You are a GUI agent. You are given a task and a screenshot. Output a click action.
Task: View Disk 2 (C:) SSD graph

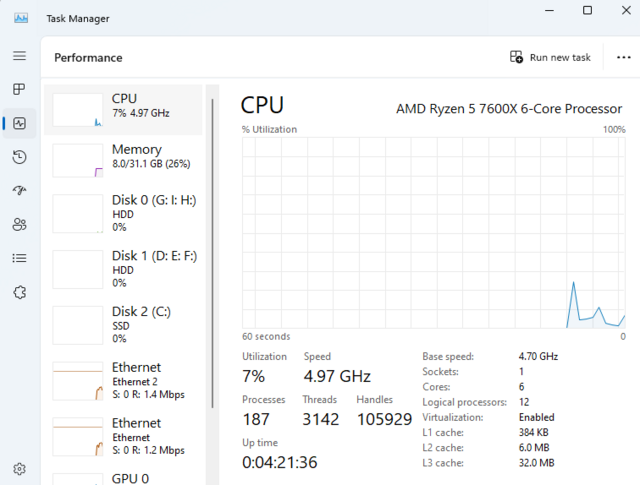point(123,324)
